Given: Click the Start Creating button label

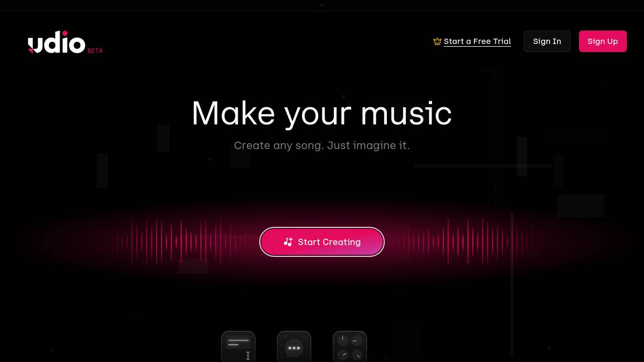Looking at the screenshot, I should [329, 242].
